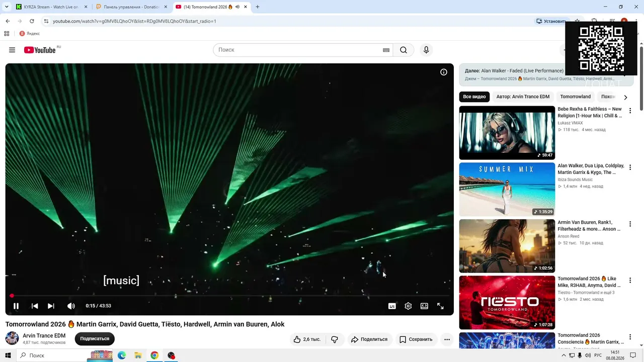Open the Windows notification center
Viewport: 644px width, 362px height.
pyautogui.click(x=633, y=355)
